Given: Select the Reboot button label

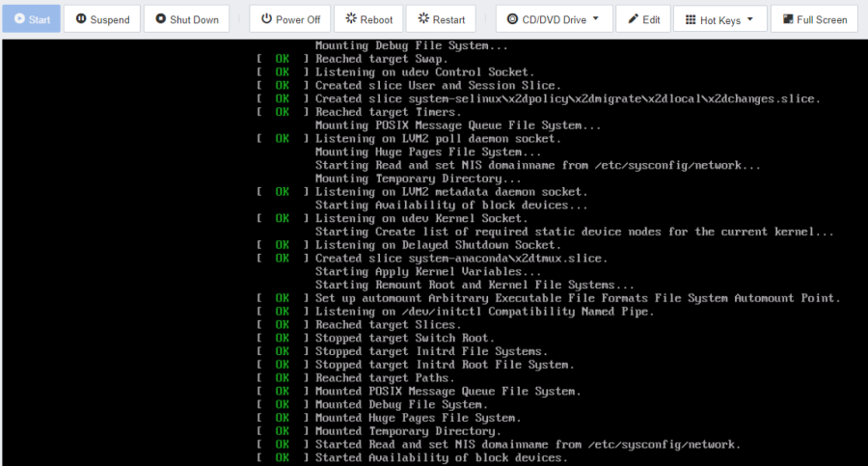Looking at the screenshot, I should click(x=376, y=19).
